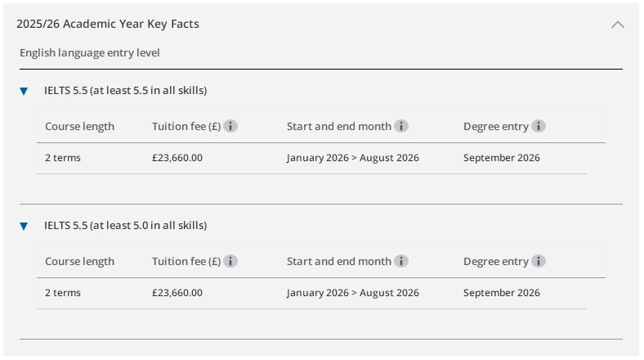Click 'September 2026' degree entry in second table
The width and height of the screenshot is (644, 360).
pyautogui.click(x=501, y=293)
